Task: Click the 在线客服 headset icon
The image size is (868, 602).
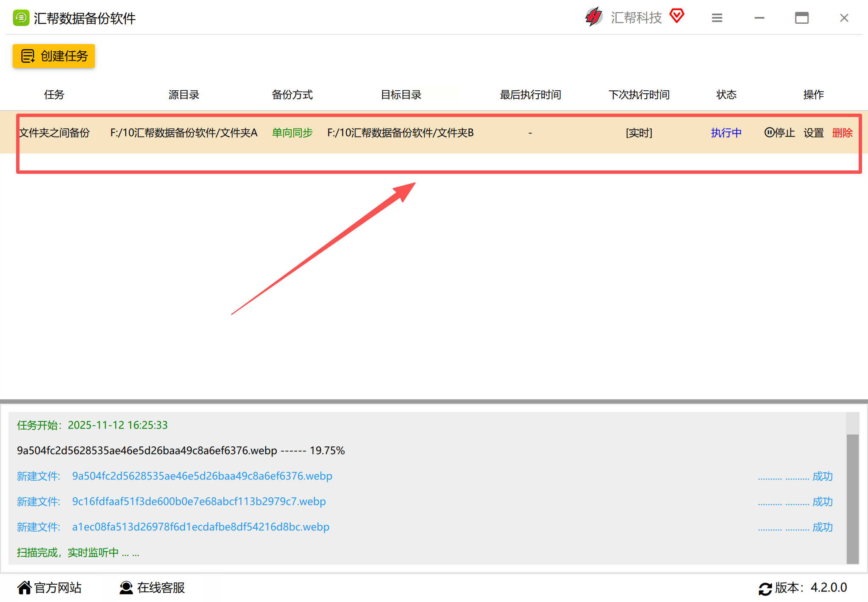Action: (126, 588)
